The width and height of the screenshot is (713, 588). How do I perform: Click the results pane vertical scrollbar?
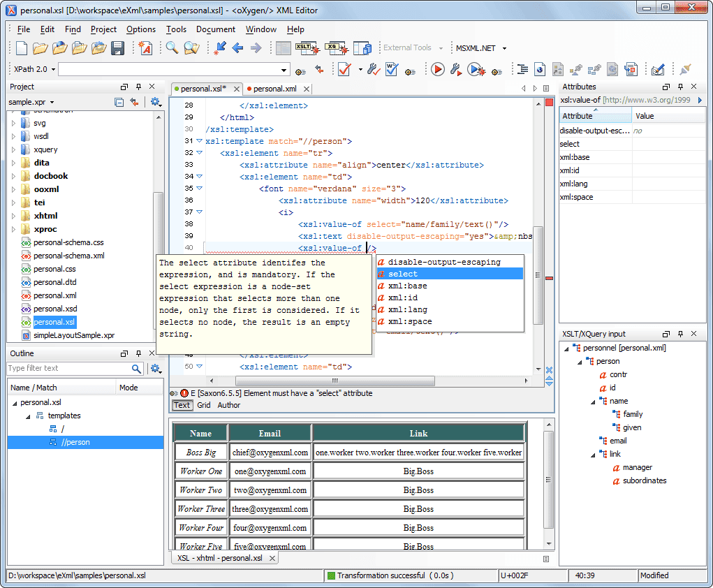point(549,480)
